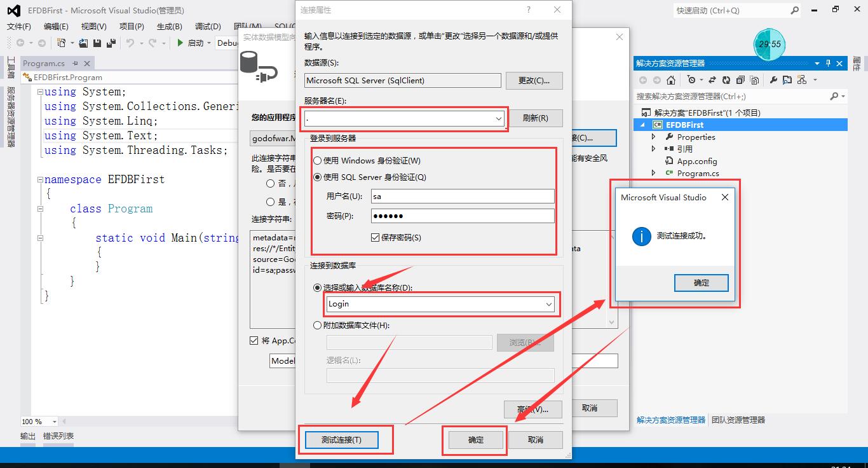Click the undo toolbar icon
868x468 pixels.
click(x=130, y=43)
